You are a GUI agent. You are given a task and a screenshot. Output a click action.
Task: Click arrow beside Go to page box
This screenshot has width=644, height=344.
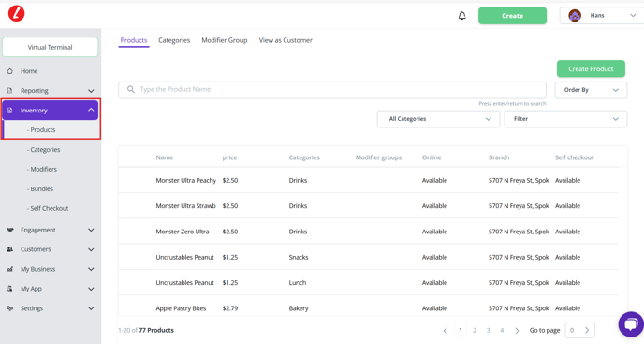tap(587, 330)
